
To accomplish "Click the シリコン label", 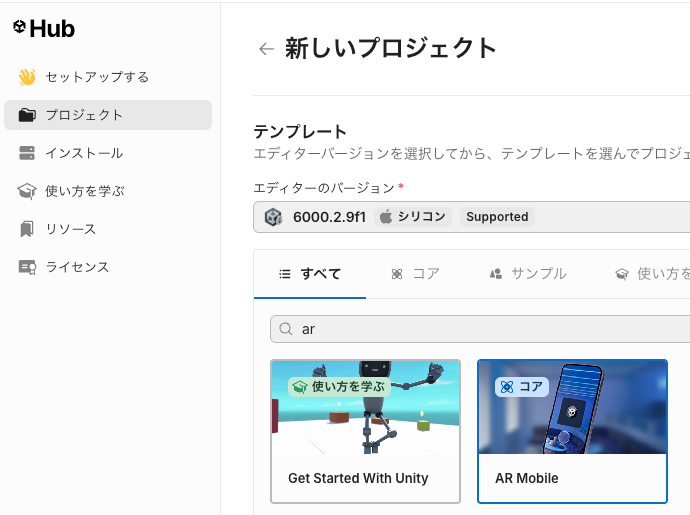I will pyautogui.click(x=422, y=217).
